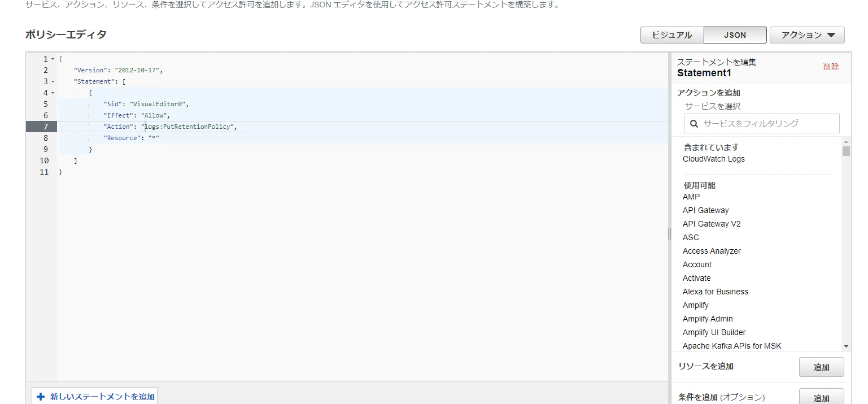This screenshot has height=404, width=868.
Task: Choose the Access Analyzer service
Action: pos(712,251)
